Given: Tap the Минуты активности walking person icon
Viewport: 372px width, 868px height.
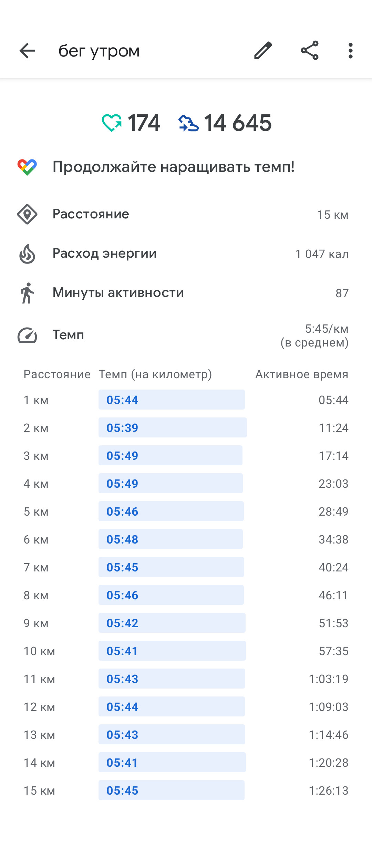Looking at the screenshot, I should click(27, 293).
